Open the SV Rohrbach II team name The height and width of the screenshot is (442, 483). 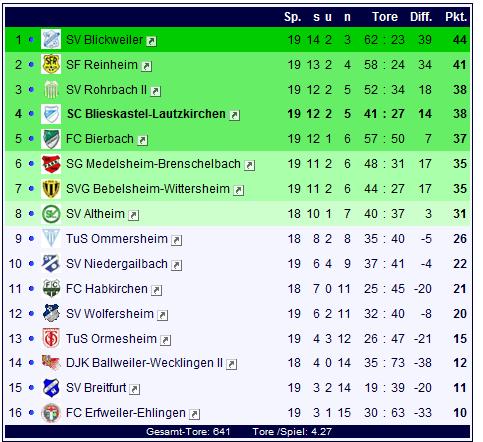[x=106, y=89]
